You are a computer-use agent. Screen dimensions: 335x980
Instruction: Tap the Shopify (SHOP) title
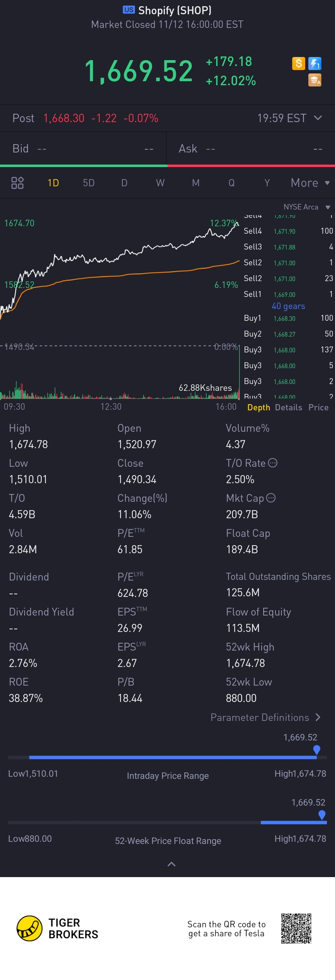(x=175, y=10)
